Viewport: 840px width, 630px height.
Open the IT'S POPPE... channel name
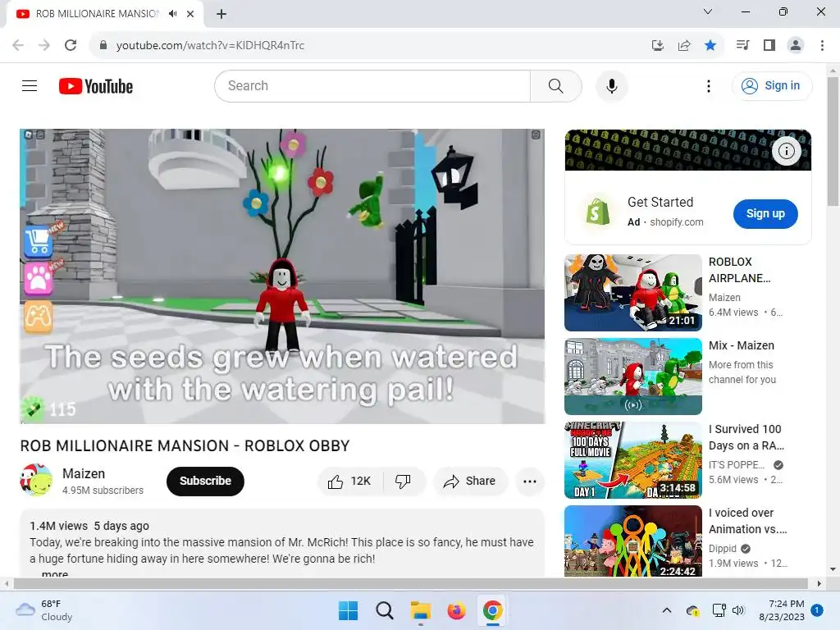point(737,465)
